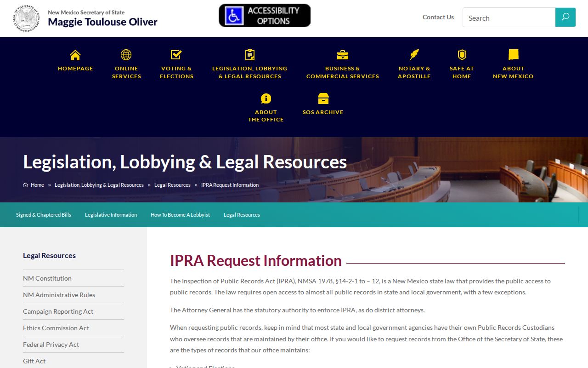Click Maggie Toulouse Oliver site title
The width and height of the screenshot is (588, 368).
pyautogui.click(x=102, y=22)
